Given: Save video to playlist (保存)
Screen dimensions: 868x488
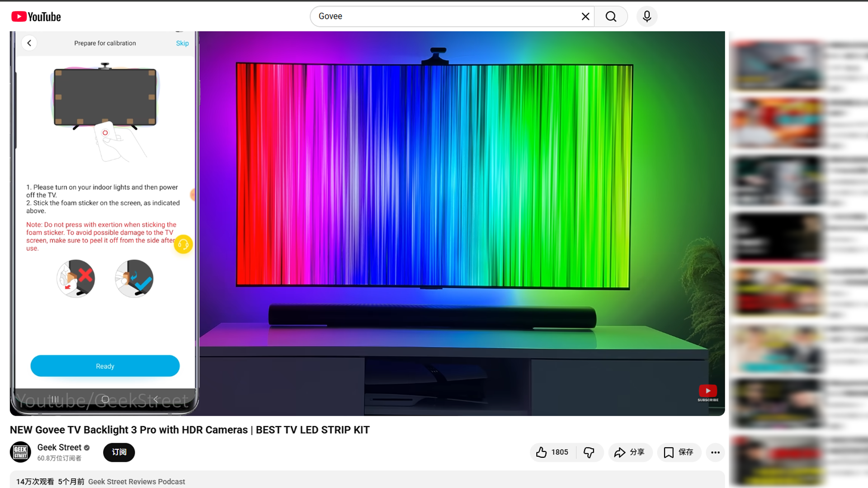Looking at the screenshot, I should pos(679,452).
